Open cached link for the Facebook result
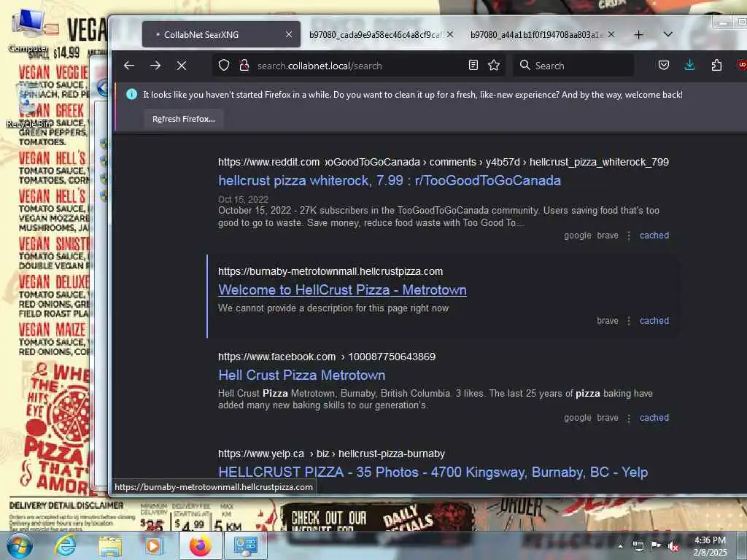This screenshot has width=747, height=560. point(654,418)
